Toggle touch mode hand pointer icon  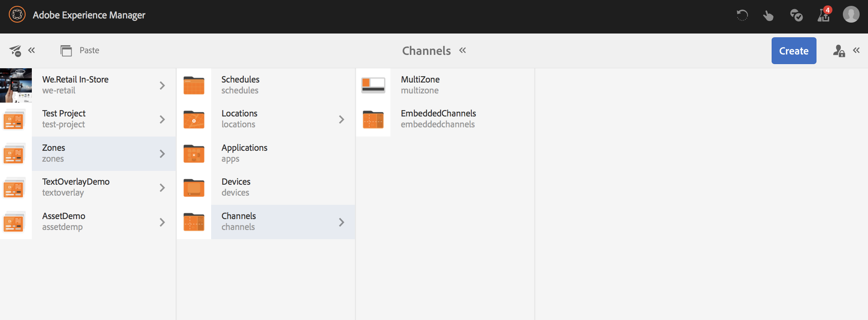[768, 16]
